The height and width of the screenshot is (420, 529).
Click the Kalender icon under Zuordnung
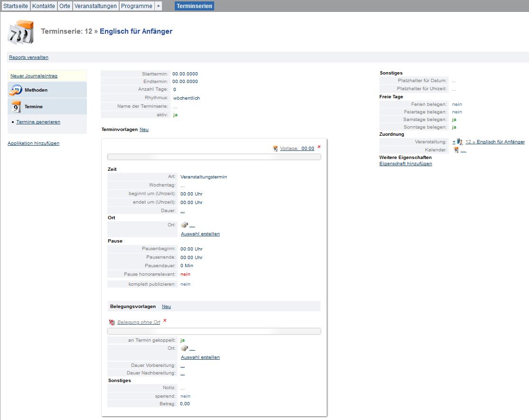456,150
